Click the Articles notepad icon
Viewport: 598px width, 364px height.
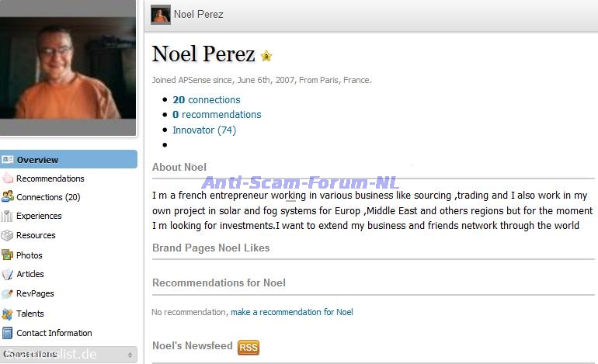tap(8, 274)
